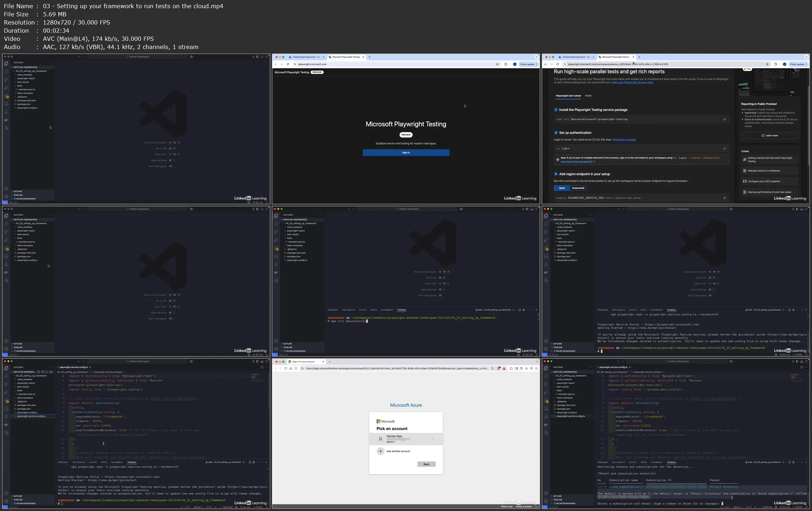This screenshot has width=812, height=511.
Task: Toggle primary sidebar in the bottom-left frame title bar
Action: click(x=258, y=361)
